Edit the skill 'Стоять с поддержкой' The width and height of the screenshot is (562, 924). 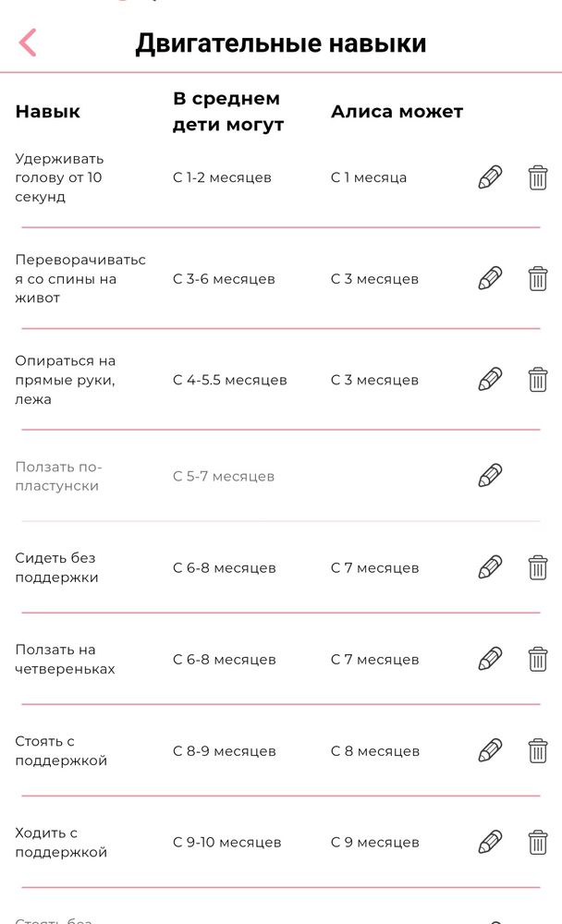(490, 750)
